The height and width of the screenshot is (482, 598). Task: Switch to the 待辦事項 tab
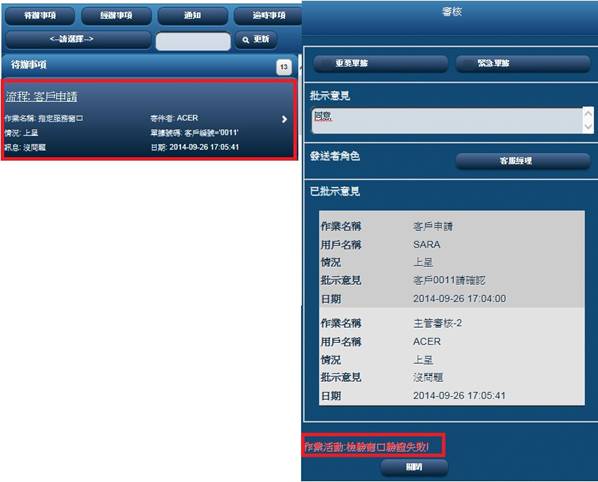point(40,16)
